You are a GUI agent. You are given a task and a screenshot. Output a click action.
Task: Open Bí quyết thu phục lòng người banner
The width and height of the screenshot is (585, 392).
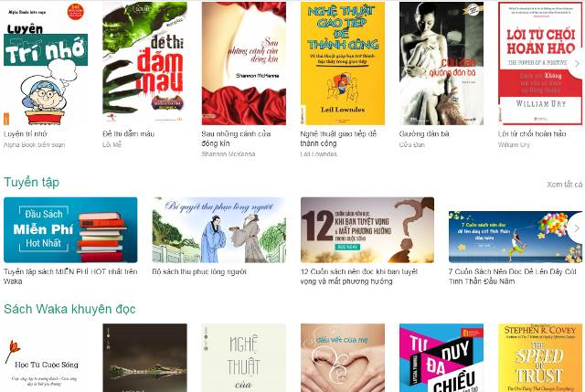point(219,229)
